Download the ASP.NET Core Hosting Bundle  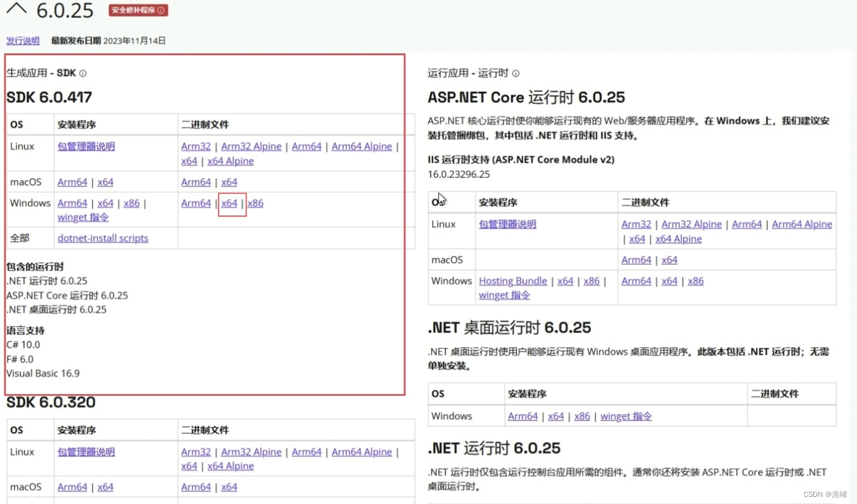coord(513,281)
